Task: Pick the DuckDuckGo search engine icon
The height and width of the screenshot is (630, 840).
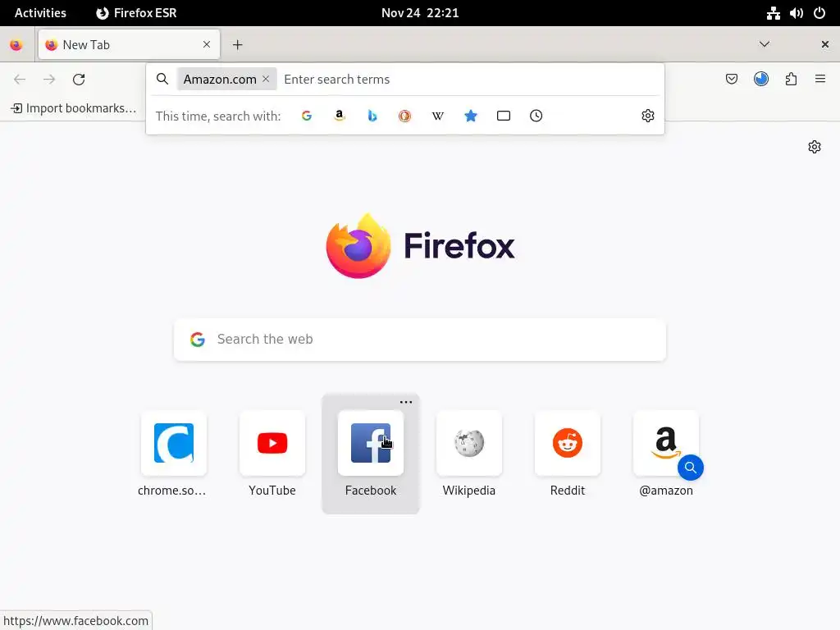Action: [x=405, y=116]
